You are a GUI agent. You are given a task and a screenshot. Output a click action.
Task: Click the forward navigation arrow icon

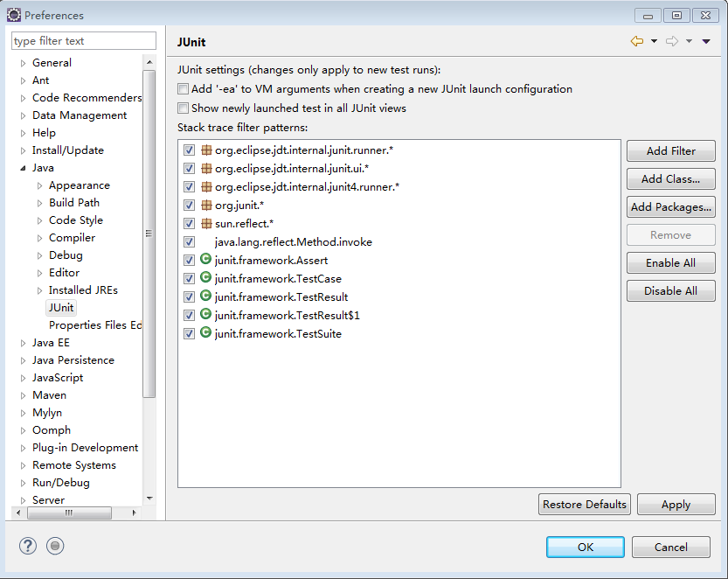672,41
